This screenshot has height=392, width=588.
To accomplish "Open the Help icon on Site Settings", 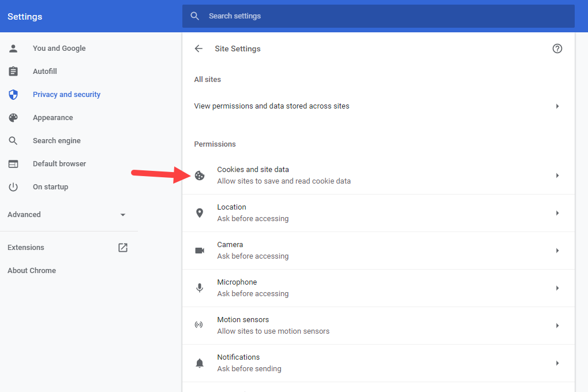I will point(557,48).
